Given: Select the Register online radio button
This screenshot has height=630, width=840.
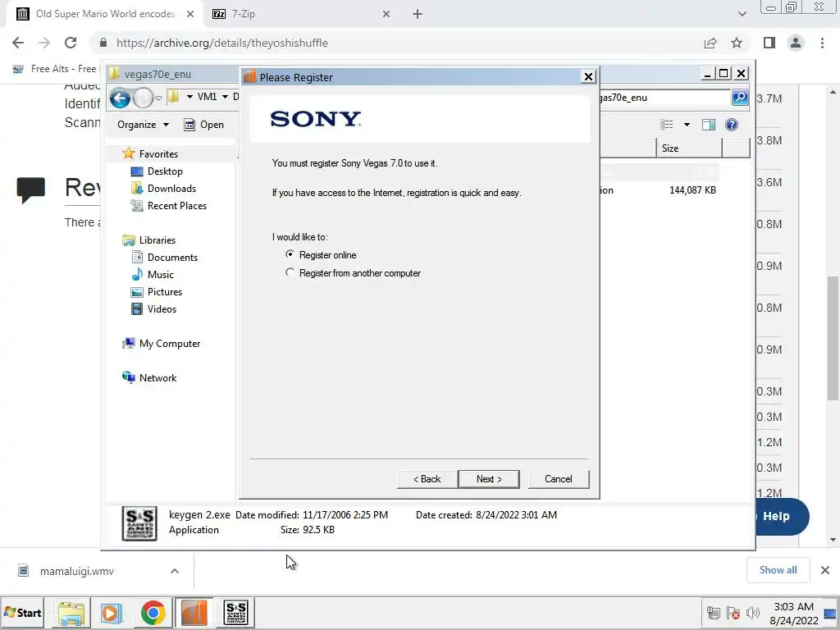Looking at the screenshot, I should coord(290,254).
